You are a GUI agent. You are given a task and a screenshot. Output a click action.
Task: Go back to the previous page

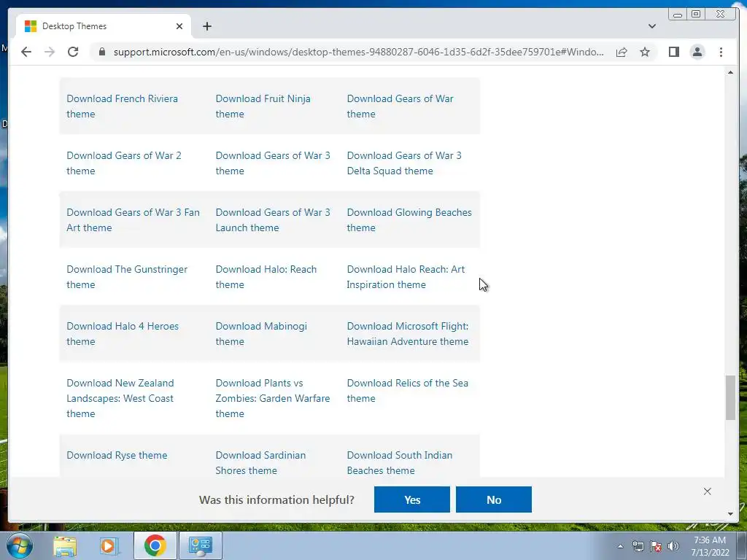tap(26, 52)
